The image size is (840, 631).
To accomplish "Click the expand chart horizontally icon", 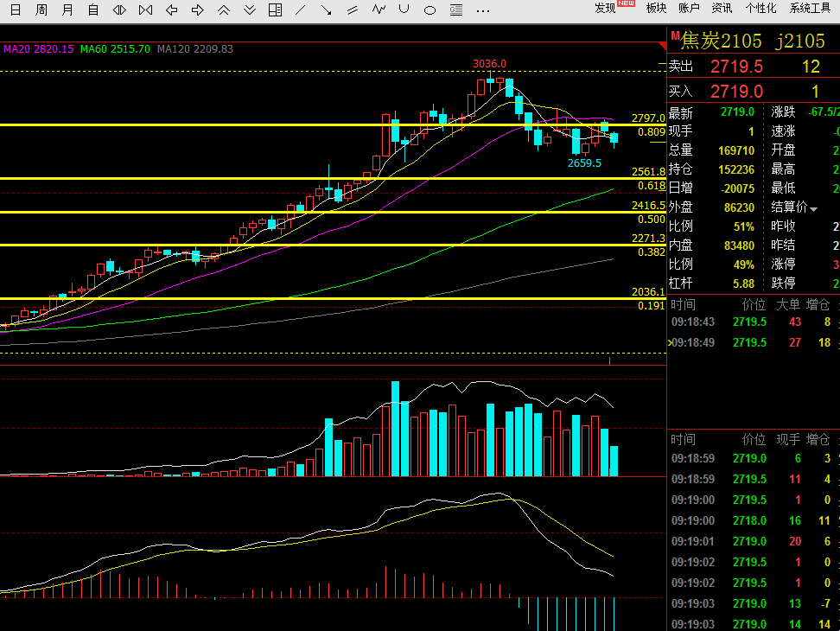I will [x=119, y=10].
